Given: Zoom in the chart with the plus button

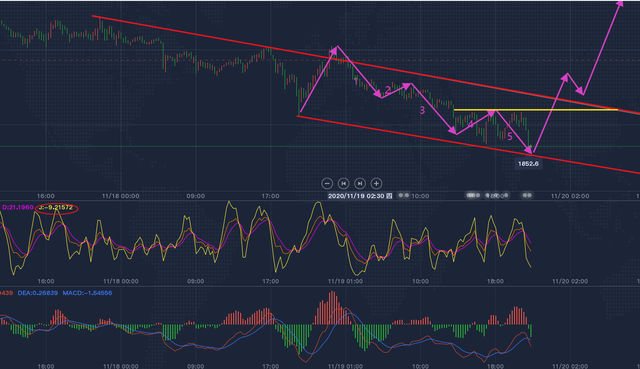Looking at the screenshot, I should coord(376,184).
